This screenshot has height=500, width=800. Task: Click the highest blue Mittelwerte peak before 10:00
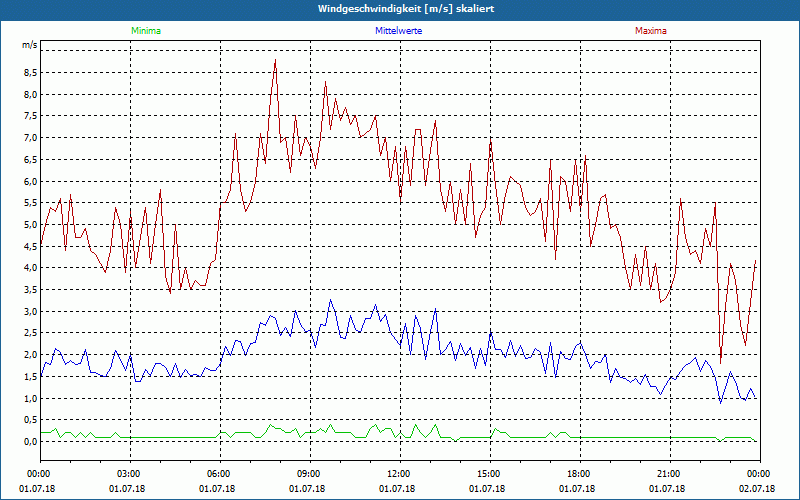[x=331, y=300]
